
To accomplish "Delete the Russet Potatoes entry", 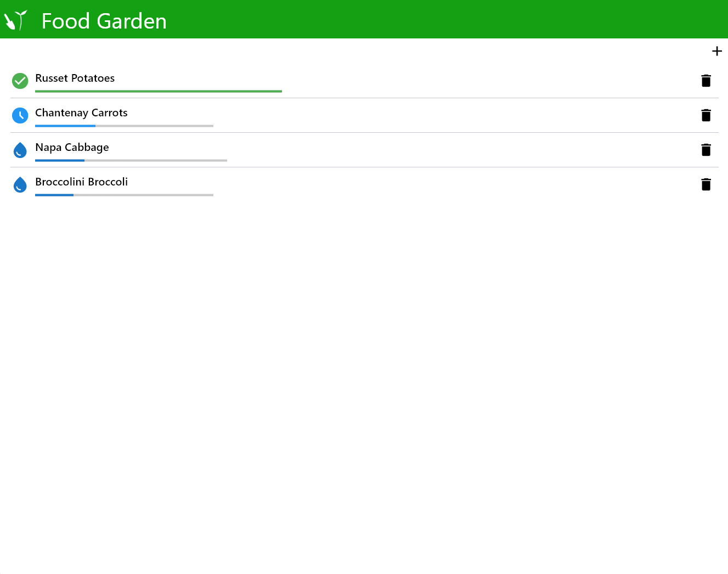I will [706, 81].
